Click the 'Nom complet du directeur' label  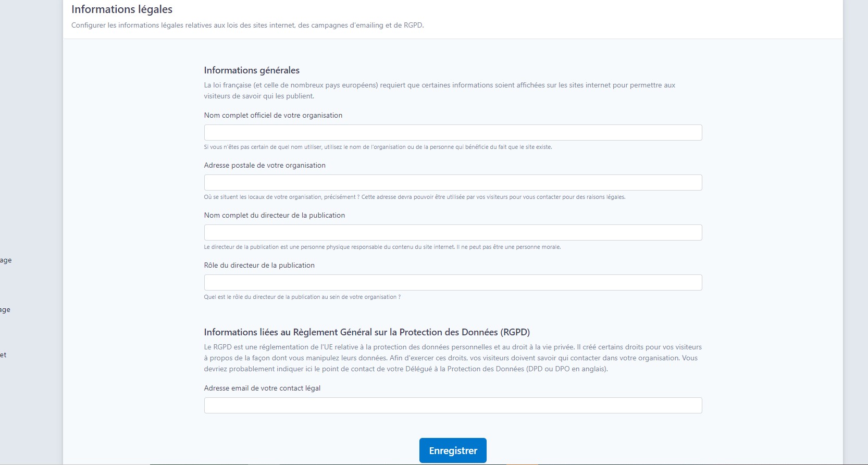point(275,215)
